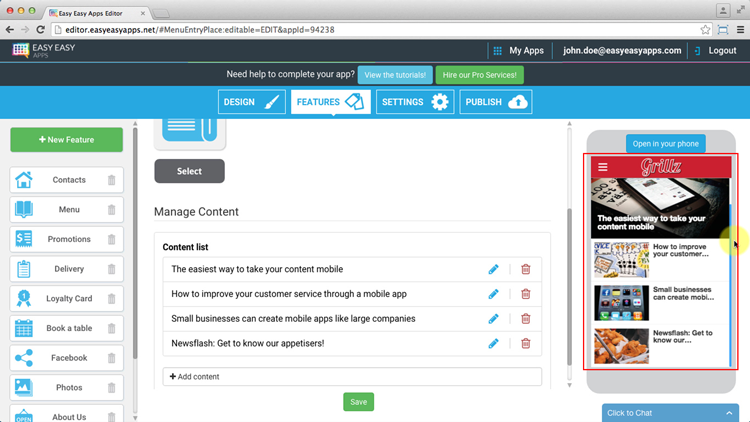Image resolution: width=750 pixels, height=422 pixels.
Task: Open the Delivery feature in sidebar
Action: [66, 269]
